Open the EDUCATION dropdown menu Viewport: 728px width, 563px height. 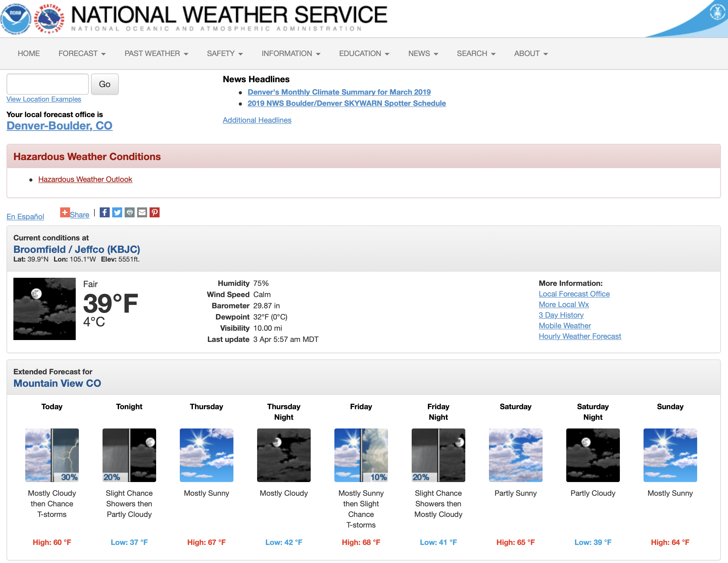(364, 54)
